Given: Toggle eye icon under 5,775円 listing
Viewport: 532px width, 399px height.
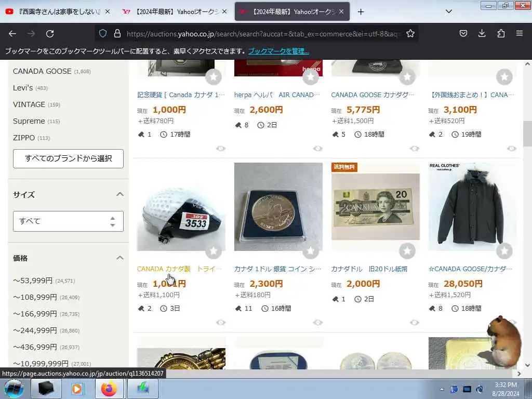Looking at the screenshot, I should pos(415,148).
